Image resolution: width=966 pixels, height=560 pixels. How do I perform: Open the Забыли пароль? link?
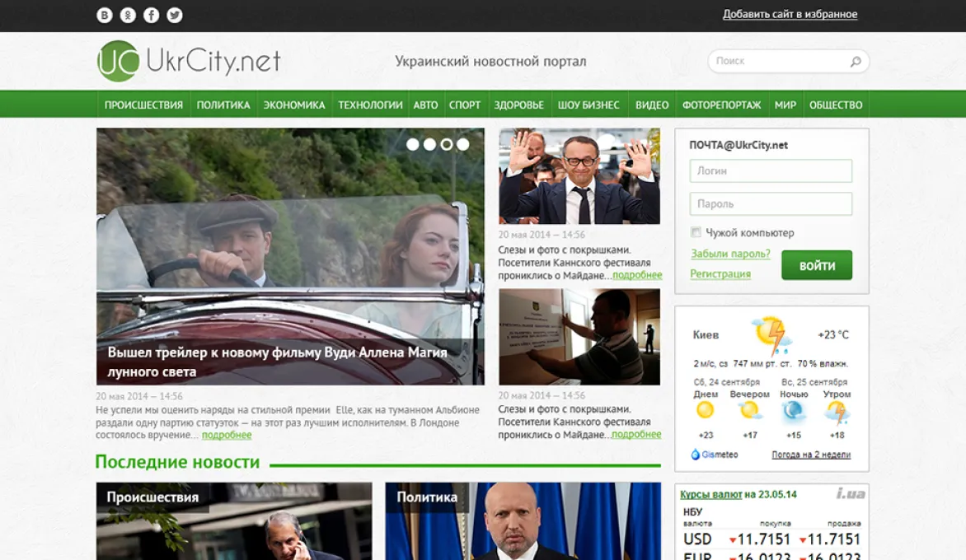730,254
